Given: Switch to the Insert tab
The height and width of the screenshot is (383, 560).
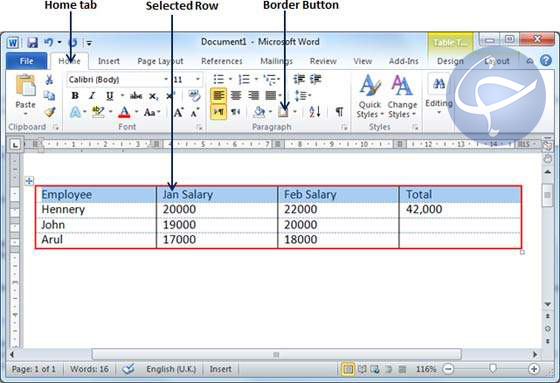Looking at the screenshot, I should point(109,61).
